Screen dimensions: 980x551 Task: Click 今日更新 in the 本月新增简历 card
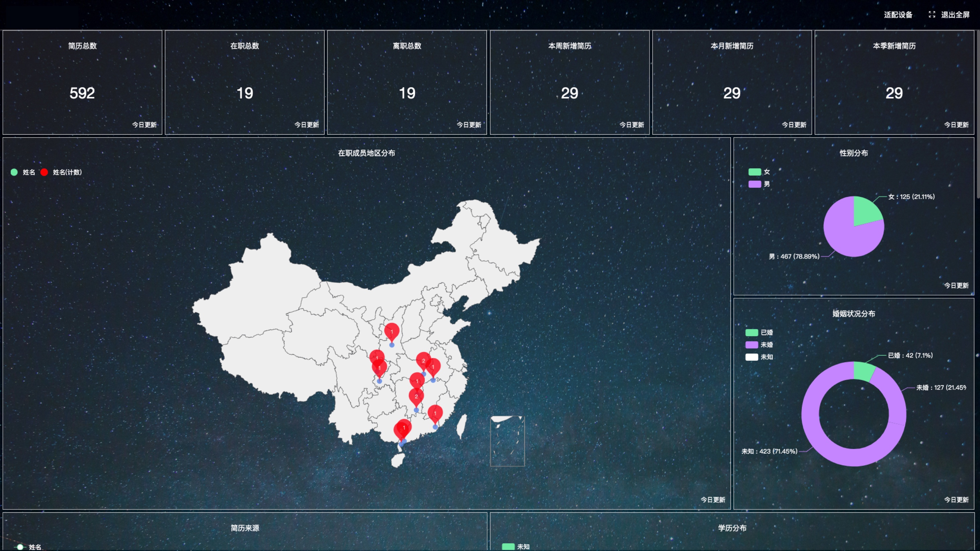(794, 125)
